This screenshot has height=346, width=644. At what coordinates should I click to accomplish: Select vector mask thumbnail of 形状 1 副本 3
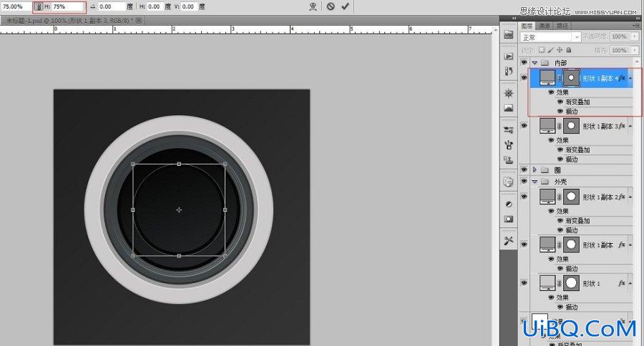pyautogui.click(x=571, y=126)
